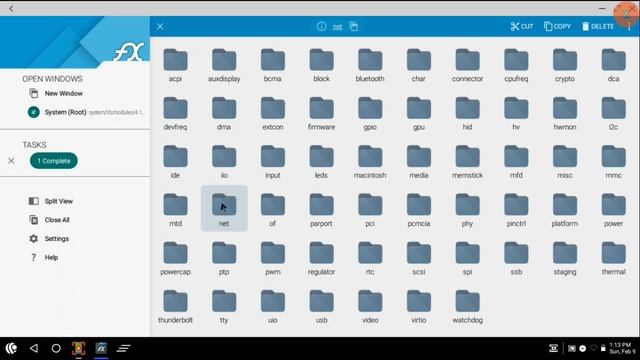Show info for selected item
The width and height of the screenshot is (640, 360).
tap(321, 27)
